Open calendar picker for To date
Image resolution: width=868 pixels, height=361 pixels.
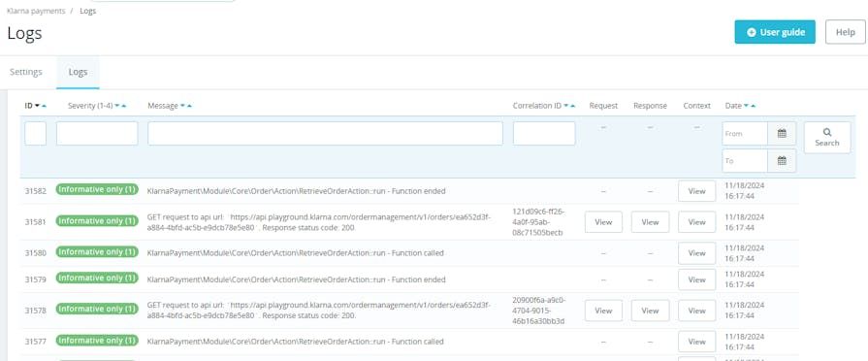[x=782, y=160]
